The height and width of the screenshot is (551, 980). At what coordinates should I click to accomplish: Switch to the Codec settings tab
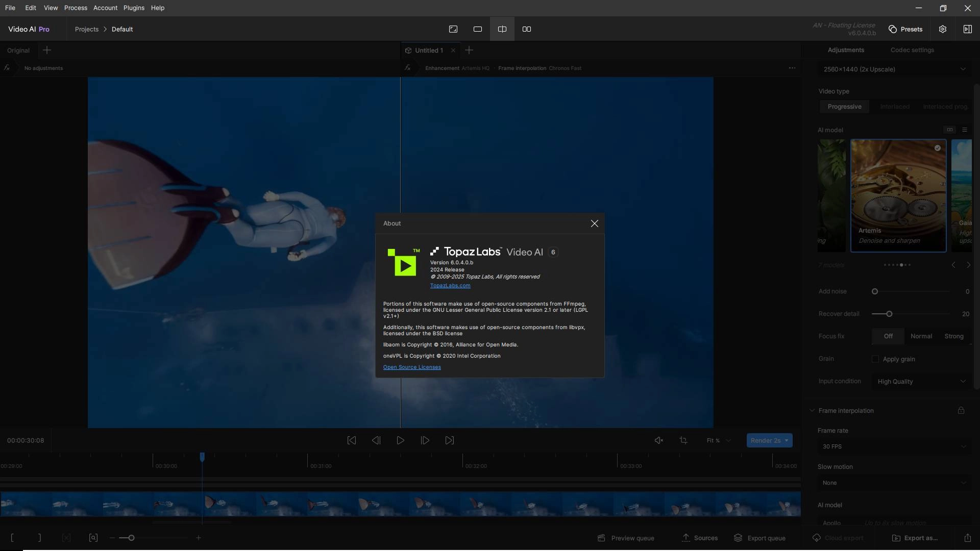(x=912, y=50)
